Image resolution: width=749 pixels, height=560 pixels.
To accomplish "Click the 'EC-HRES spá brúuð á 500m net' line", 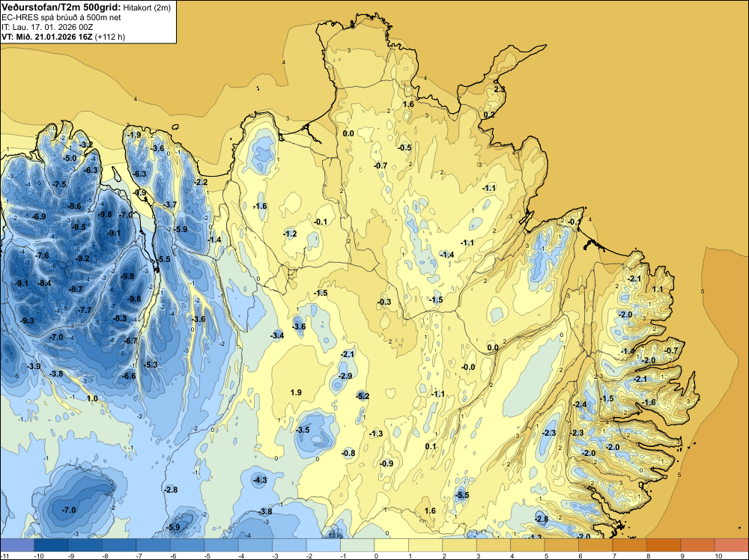I will point(61,17).
